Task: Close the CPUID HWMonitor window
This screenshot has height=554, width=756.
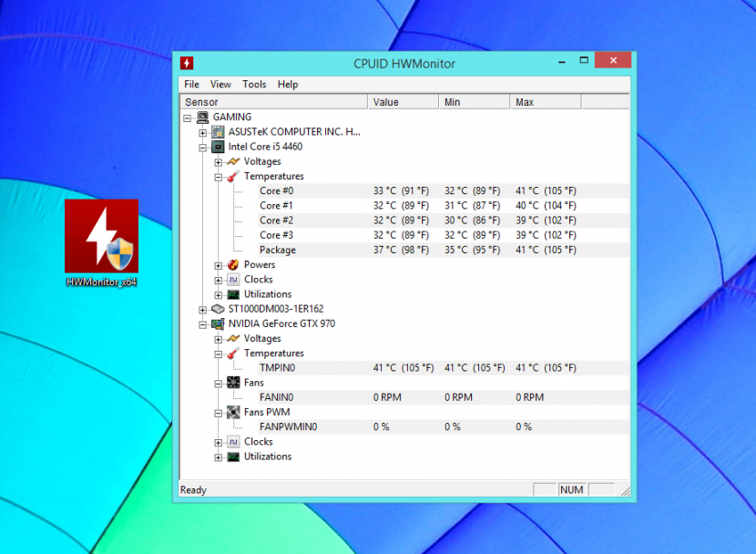Action: click(x=613, y=60)
